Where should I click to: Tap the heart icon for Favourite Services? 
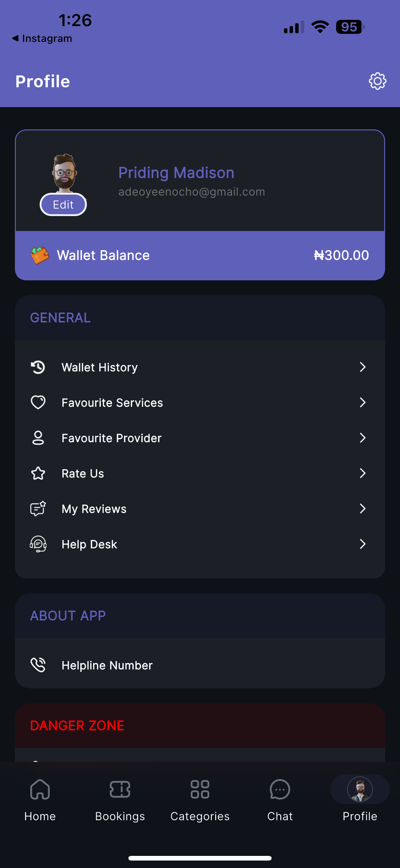[38, 402]
